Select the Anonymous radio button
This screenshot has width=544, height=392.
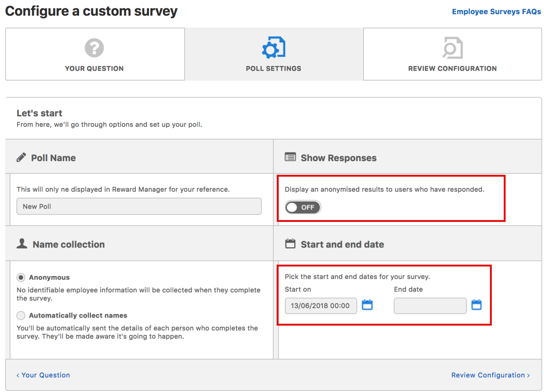[21, 277]
